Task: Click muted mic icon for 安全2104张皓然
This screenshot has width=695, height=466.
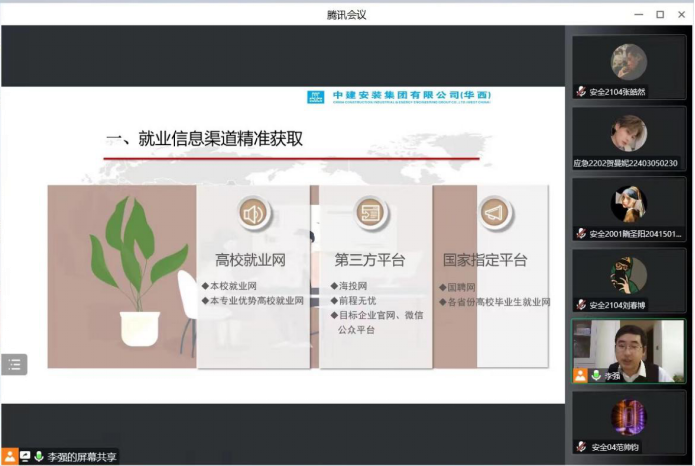Action: (581, 91)
